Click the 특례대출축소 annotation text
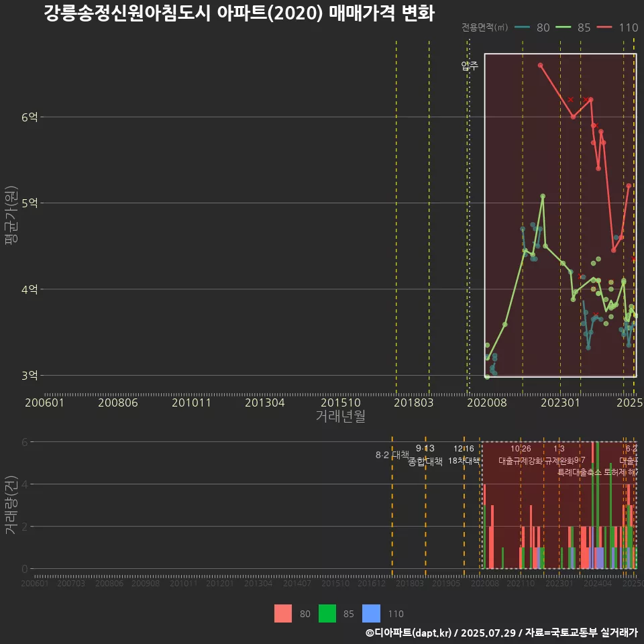This screenshot has width=644, height=644. coord(580,472)
